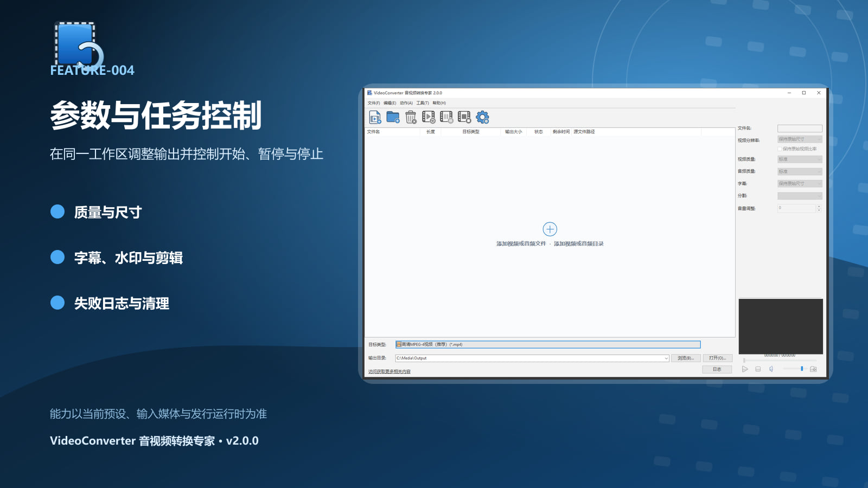Click the VideoConverter title bar app icon
Viewport: 868px width, 488px height.
[x=369, y=93]
